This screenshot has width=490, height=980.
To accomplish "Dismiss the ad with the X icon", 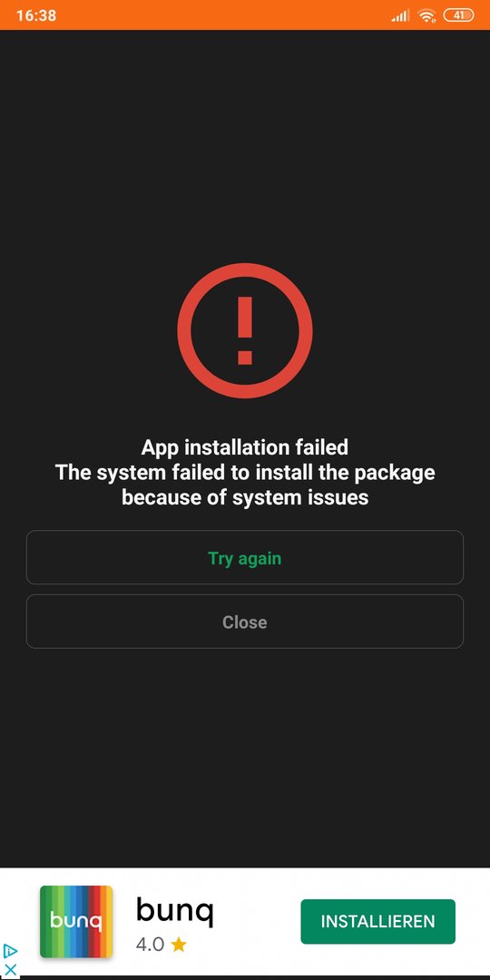I will tap(10, 969).
